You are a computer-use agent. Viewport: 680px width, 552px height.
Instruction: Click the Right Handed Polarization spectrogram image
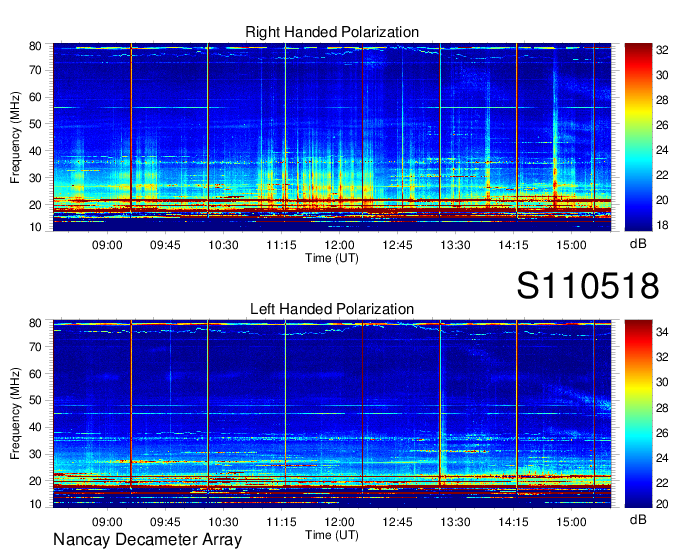[332, 137]
